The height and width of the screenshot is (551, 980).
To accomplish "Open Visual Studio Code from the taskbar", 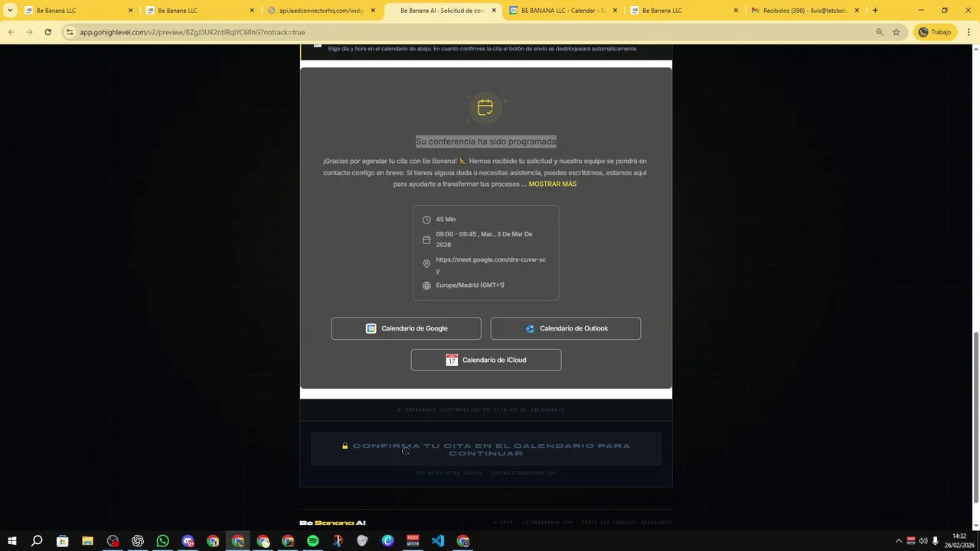I will 437,541.
